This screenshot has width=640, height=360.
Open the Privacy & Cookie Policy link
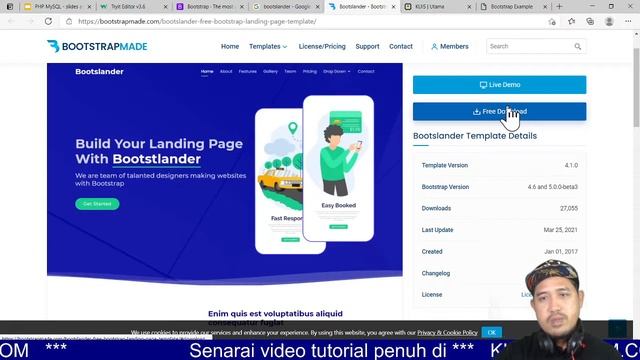pos(447,333)
